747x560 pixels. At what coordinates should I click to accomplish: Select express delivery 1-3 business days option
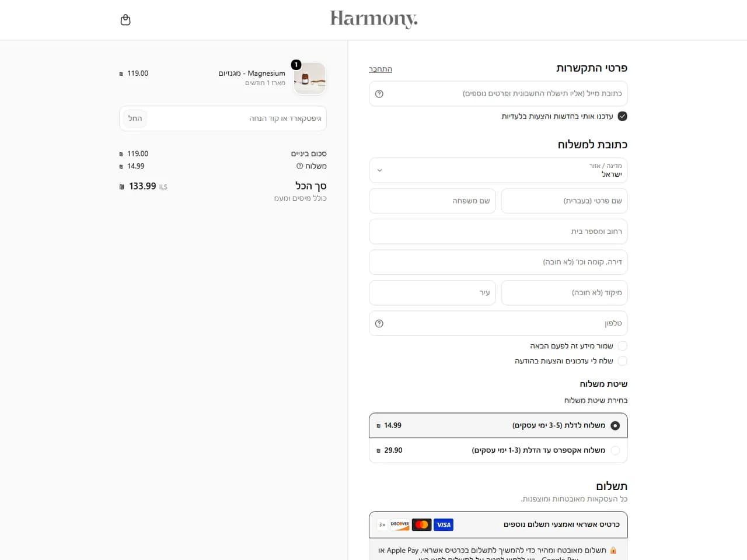click(498, 450)
